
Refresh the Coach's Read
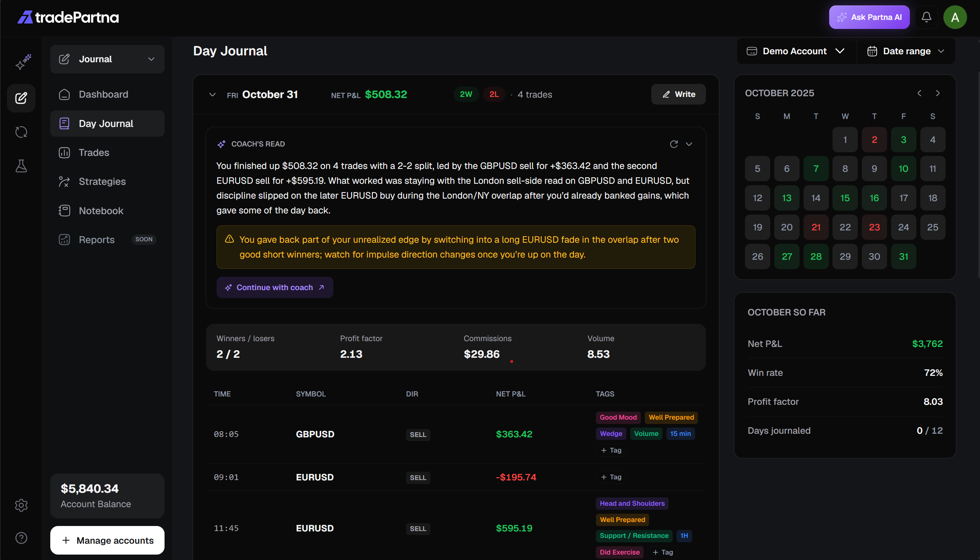674,144
